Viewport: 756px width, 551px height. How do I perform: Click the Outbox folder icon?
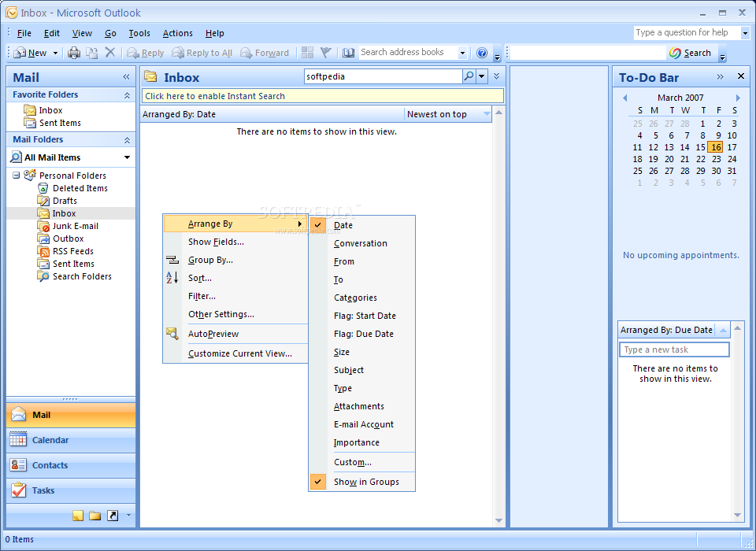coord(43,239)
